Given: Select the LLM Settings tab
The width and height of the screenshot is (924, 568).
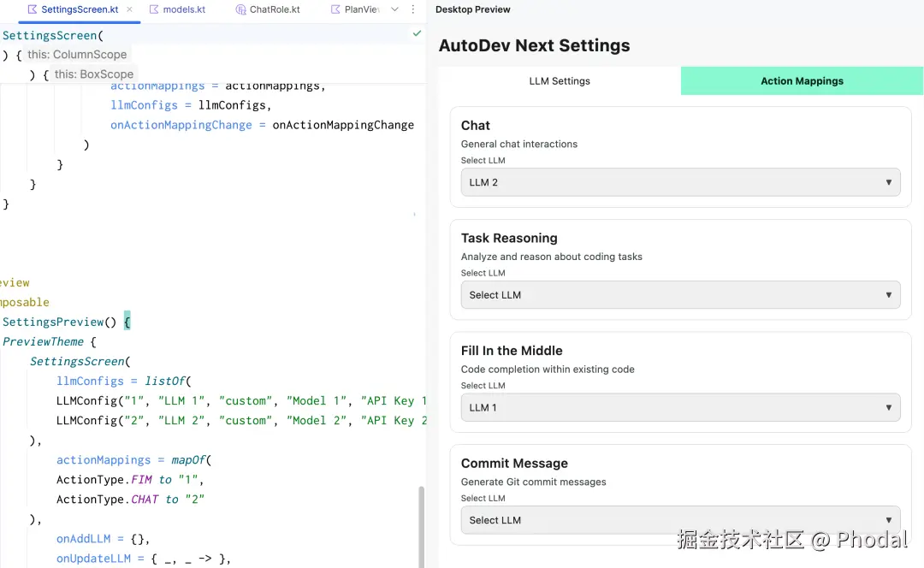Looking at the screenshot, I should point(560,81).
